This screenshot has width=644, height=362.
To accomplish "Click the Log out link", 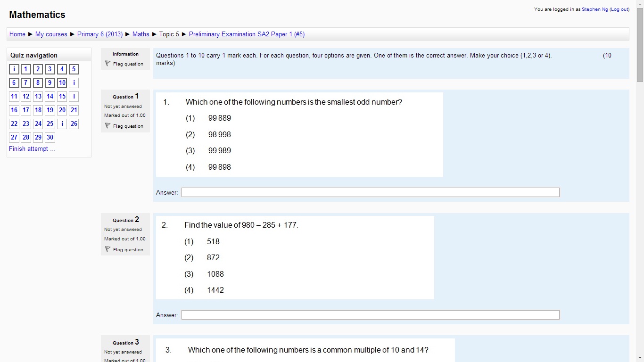I will (620, 9).
